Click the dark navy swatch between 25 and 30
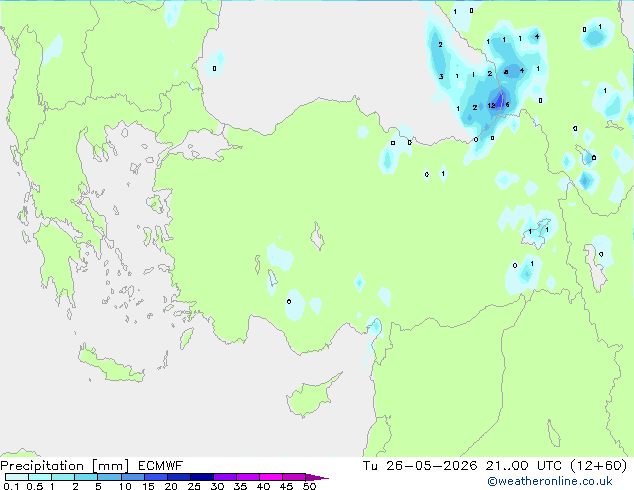 coord(202,477)
